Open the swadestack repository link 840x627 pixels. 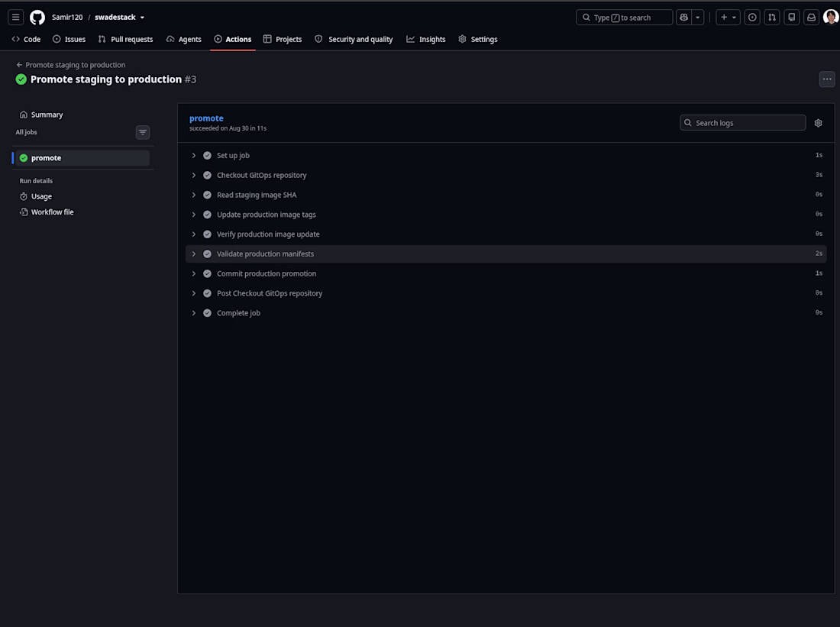coord(115,17)
